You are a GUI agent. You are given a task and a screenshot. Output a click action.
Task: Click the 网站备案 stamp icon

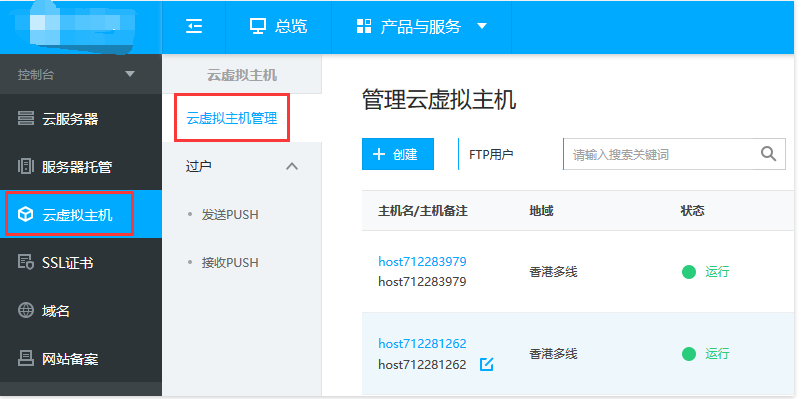(26, 358)
